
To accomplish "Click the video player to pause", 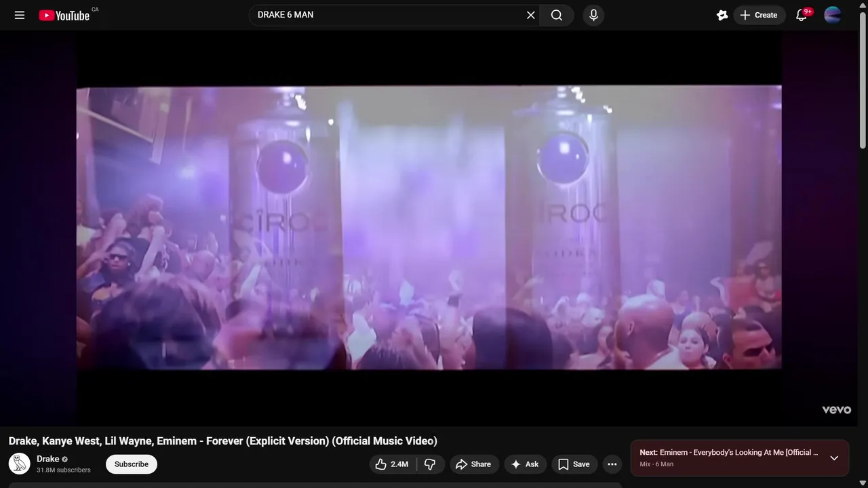I will tap(429, 227).
